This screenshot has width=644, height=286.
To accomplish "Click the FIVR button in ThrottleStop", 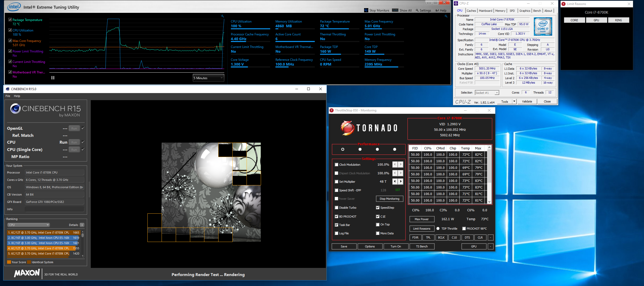I will 416,238.
